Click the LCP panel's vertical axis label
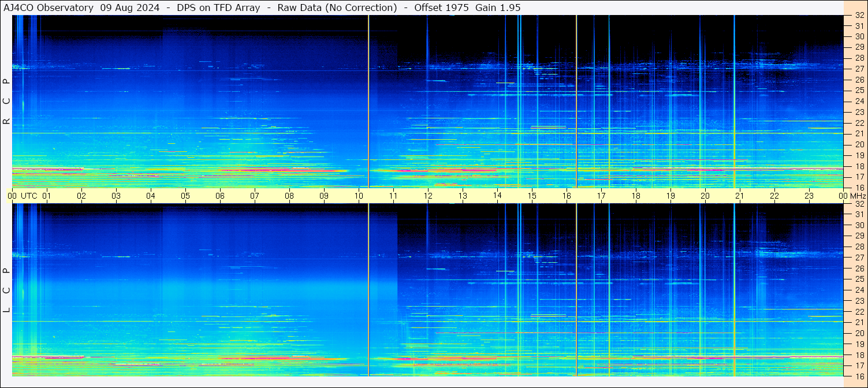This screenshot has height=388, width=868. [7, 290]
